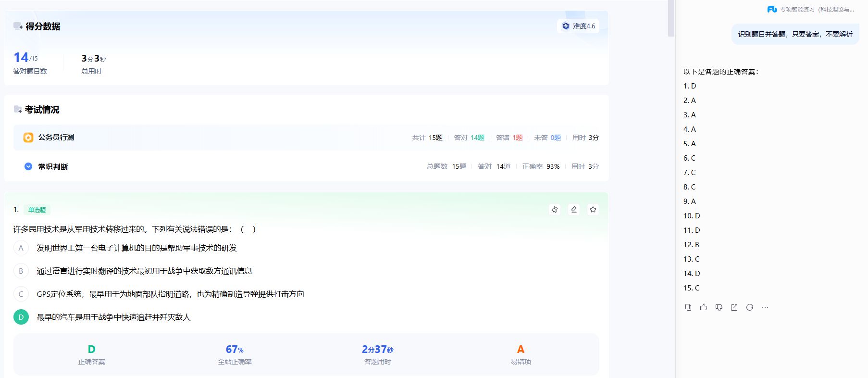Click the 未答 0题 statistic
Screen dimensions: 868x378
point(547,138)
